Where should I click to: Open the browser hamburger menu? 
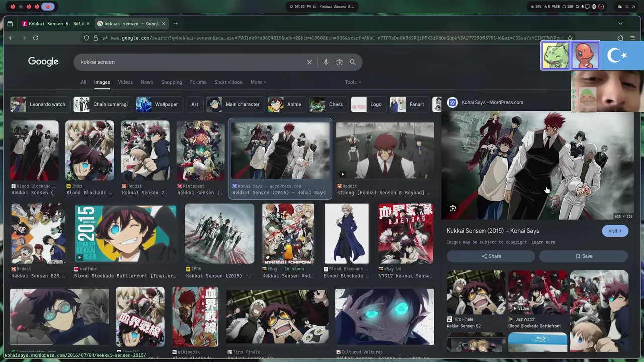click(x=632, y=38)
